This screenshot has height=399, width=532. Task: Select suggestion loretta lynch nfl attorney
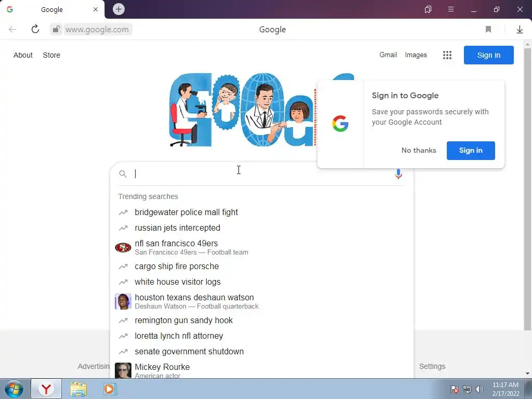[262, 336]
